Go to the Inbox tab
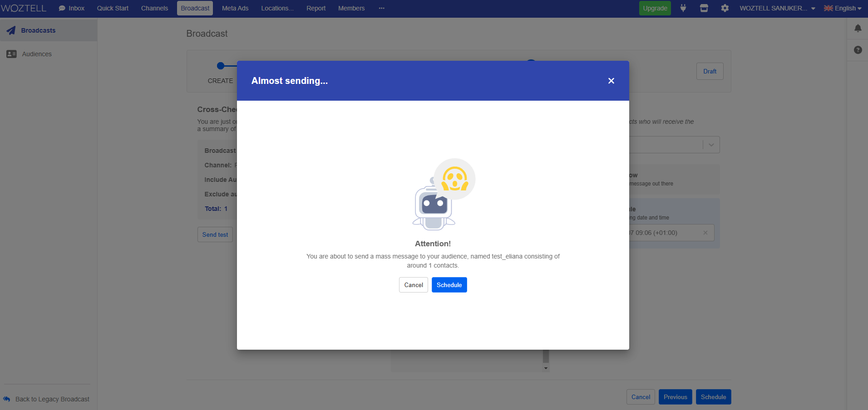This screenshot has height=410, width=868. (72, 8)
